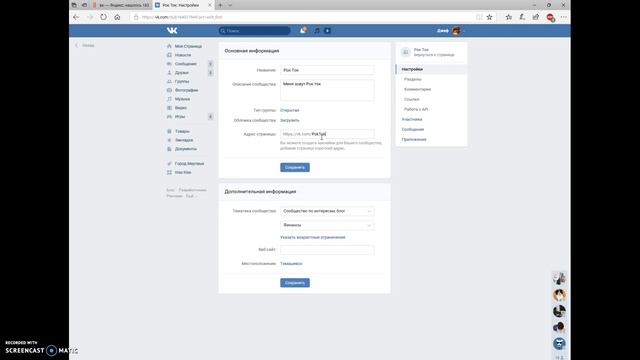Click the Video icon in left menu
This screenshot has width=640, height=360.
(x=169, y=108)
